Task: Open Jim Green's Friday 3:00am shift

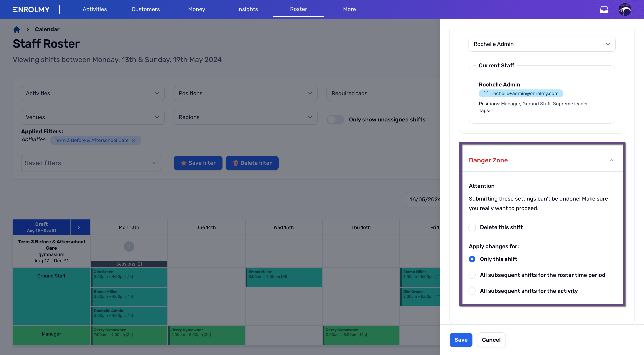Action: [x=420, y=297]
